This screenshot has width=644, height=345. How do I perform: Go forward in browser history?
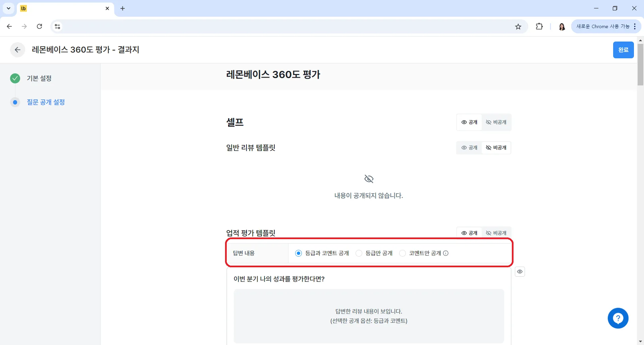click(x=24, y=26)
